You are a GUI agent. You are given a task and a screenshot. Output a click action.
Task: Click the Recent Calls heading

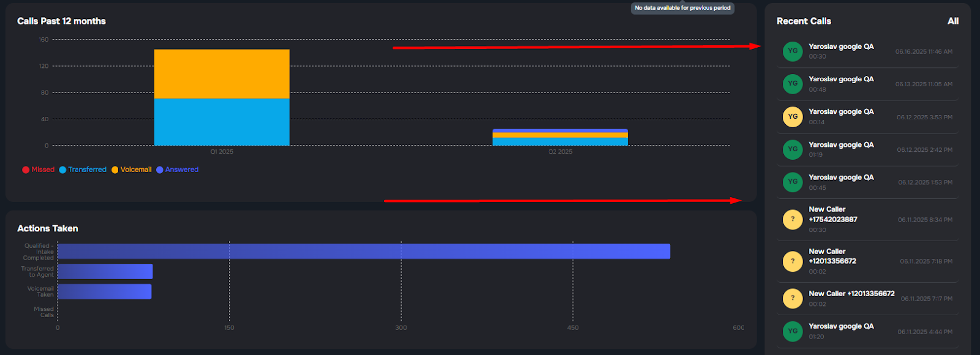pyautogui.click(x=804, y=21)
